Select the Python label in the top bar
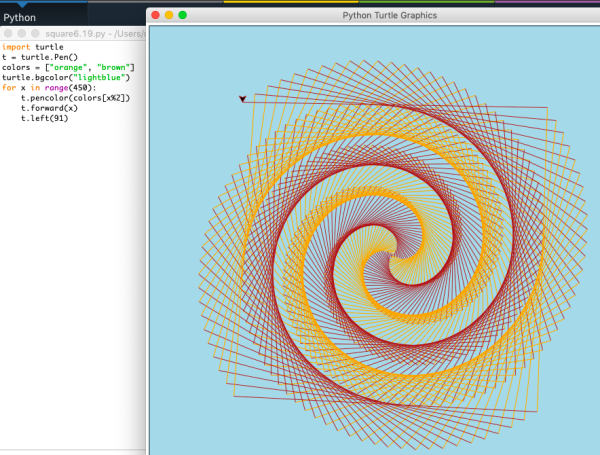 pyautogui.click(x=20, y=17)
